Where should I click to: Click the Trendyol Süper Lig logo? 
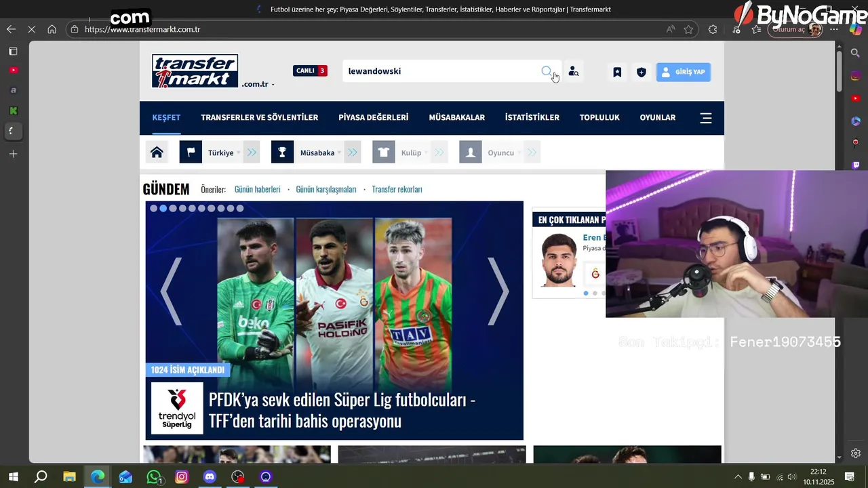pyautogui.click(x=177, y=408)
